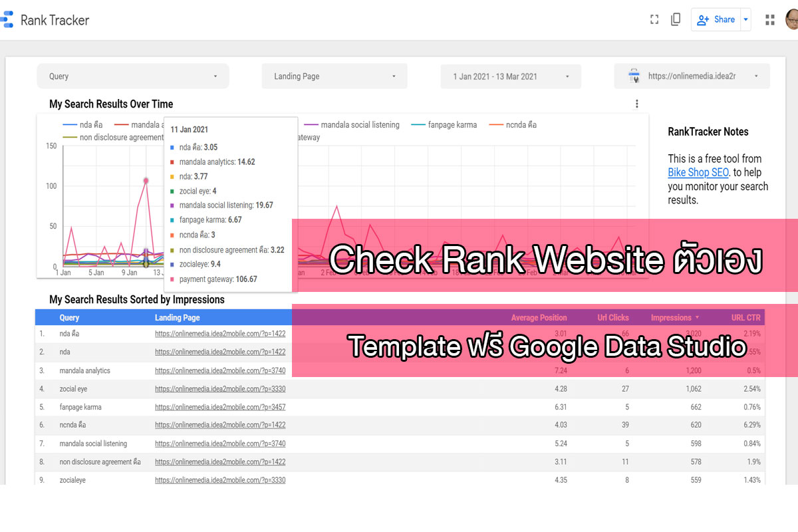Open the date range 1 Jan 2021 - 13 Mar 2021 picker

[511, 76]
